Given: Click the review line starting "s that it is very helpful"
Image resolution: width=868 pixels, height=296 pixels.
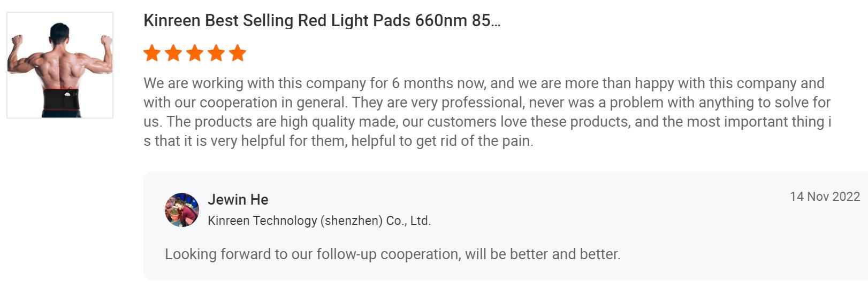Looking at the screenshot, I should (x=338, y=141).
